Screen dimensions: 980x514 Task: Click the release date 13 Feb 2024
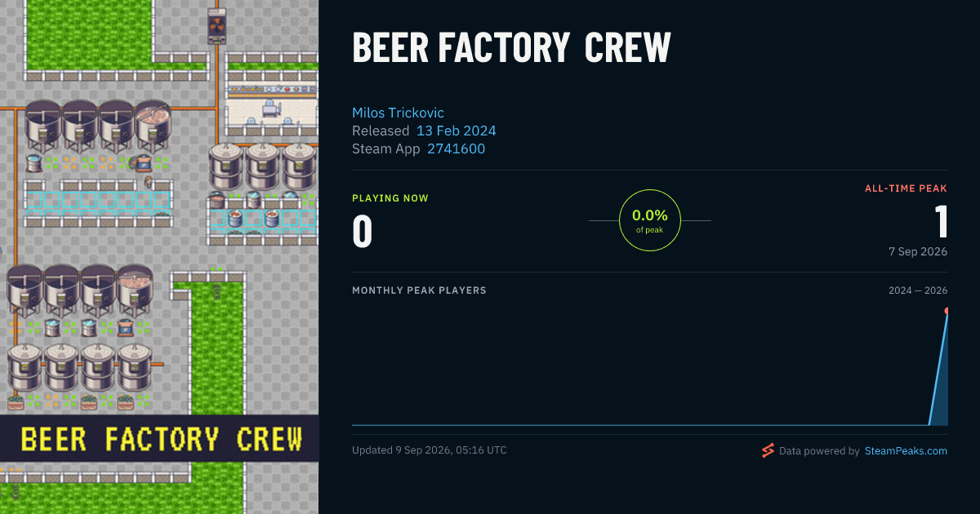[x=456, y=131]
